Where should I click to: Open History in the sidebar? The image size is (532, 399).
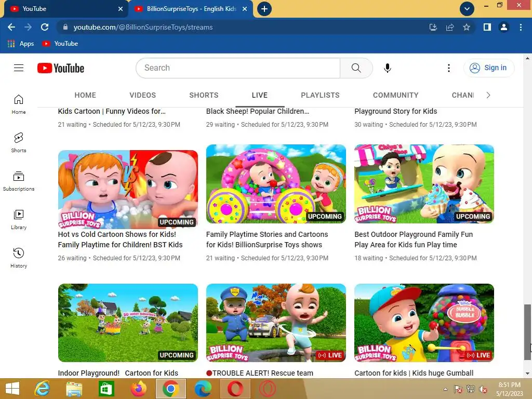(19, 258)
